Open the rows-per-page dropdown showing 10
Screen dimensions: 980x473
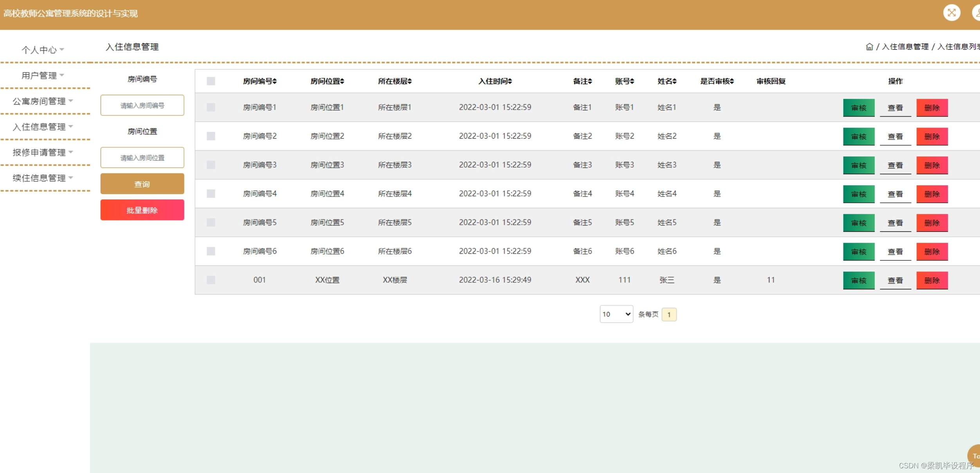pos(616,314)
